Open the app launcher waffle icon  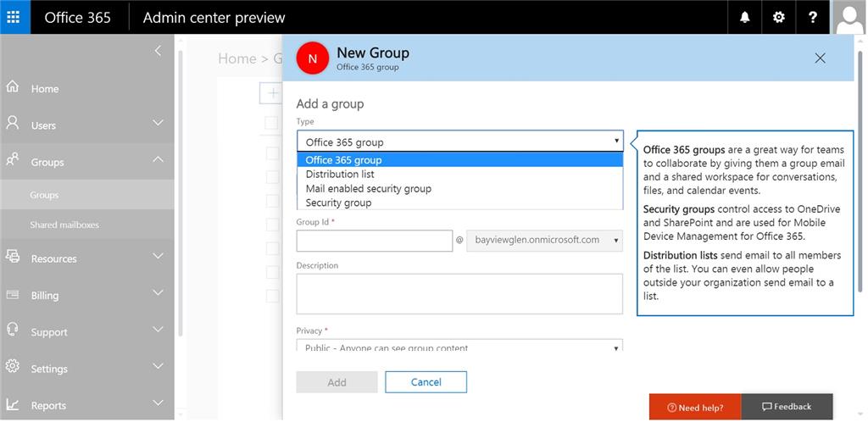14,17
